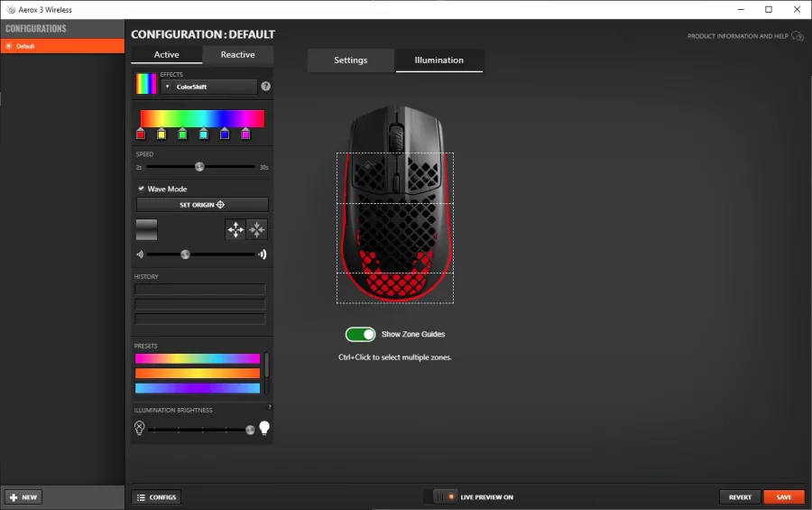
Task: Select the first empty History slot
Action: click(x=200, y=289)
